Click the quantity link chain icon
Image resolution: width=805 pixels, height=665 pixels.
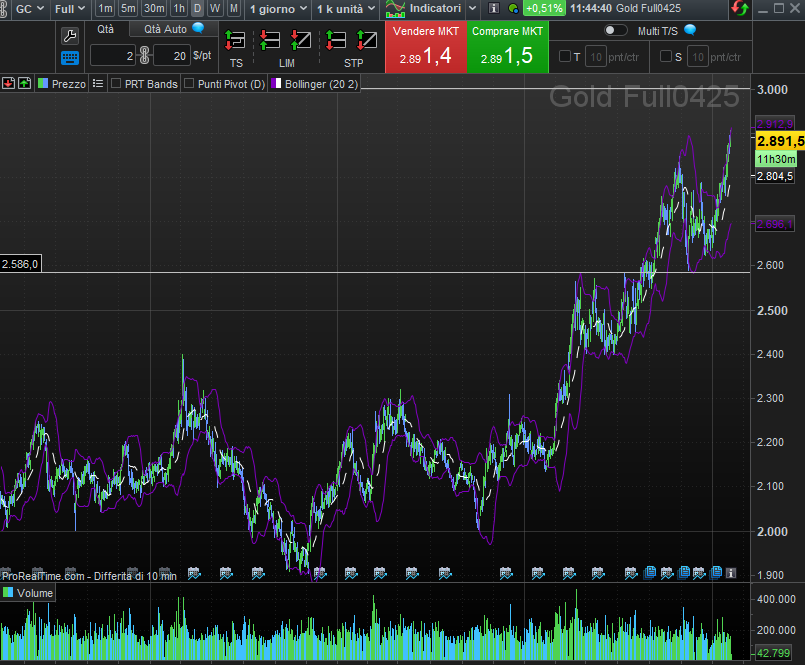coord(144,54)
